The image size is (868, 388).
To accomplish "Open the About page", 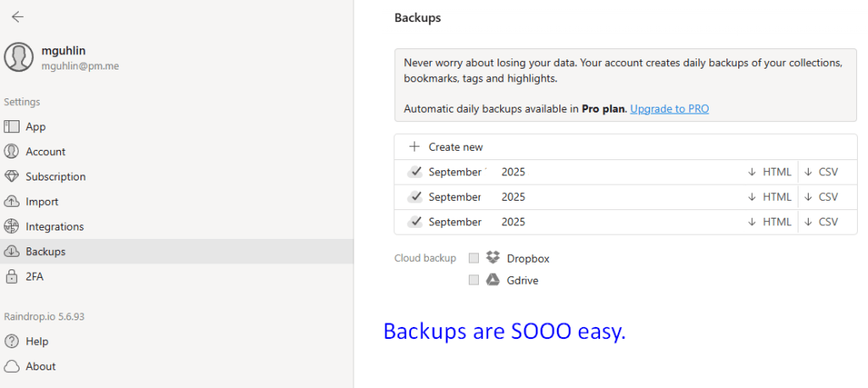I will click(41, 367).
